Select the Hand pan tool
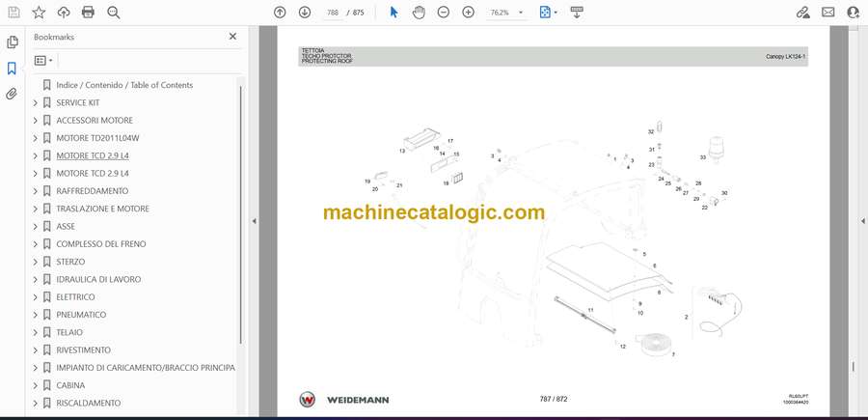This screenshot has width=868, height=420. coord(420,13)
